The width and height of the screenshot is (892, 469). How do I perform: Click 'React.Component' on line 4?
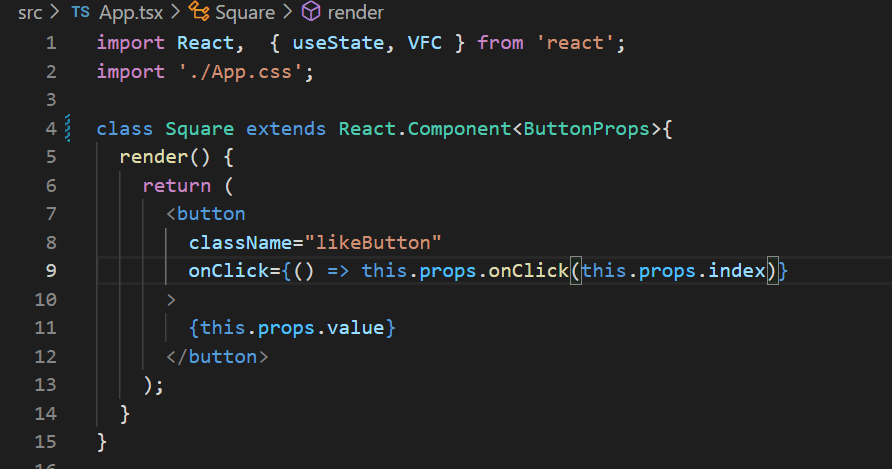click(425, 129)
